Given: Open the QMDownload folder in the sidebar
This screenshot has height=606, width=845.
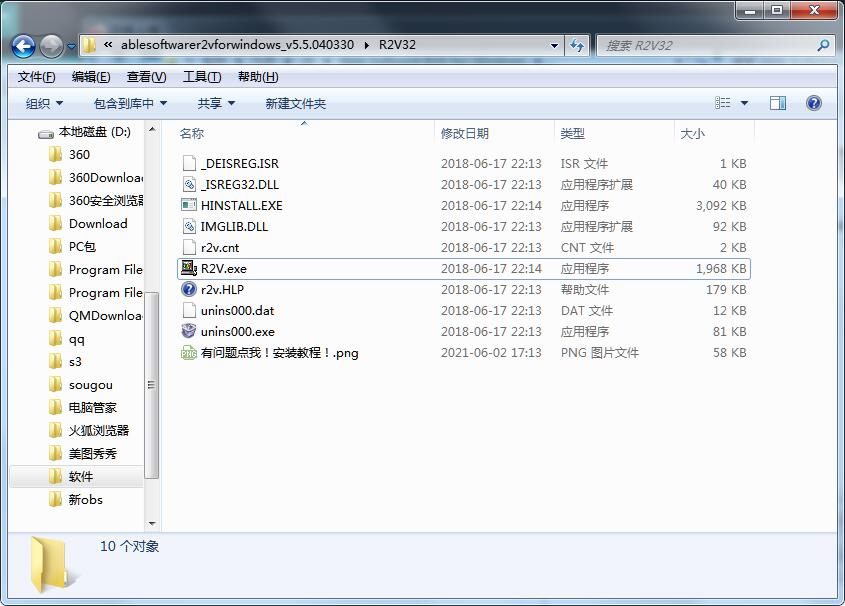Looking at the screenshot, I should coord(96,316).
